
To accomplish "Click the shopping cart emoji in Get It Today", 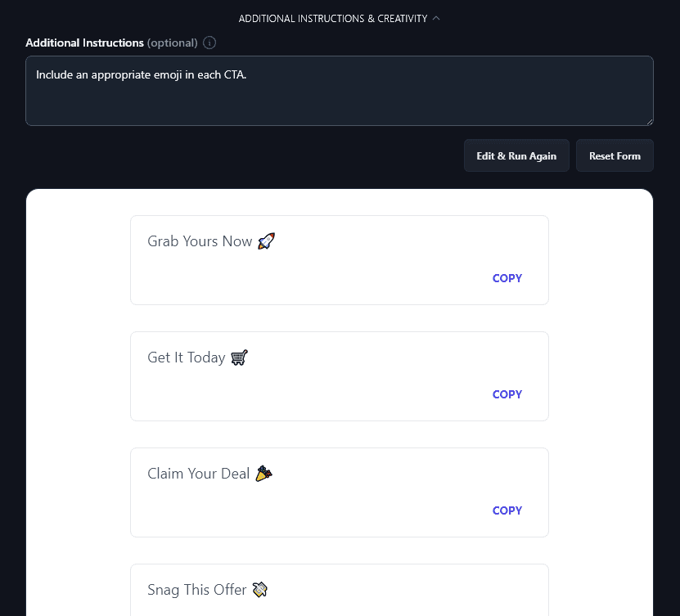I will 239,357.
